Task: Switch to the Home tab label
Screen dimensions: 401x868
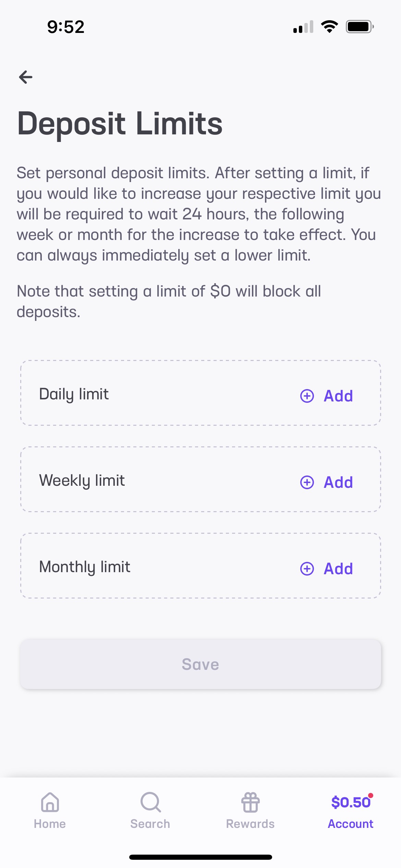Action: (x=50, y=824)
